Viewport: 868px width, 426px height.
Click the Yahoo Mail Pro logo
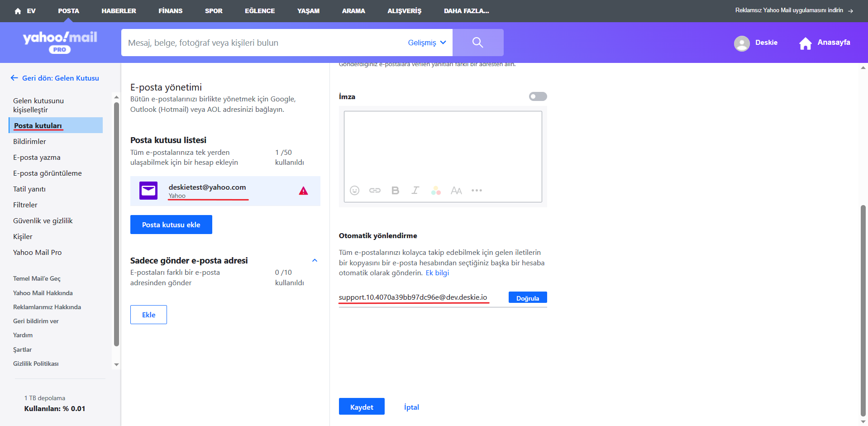click(60, 42)
